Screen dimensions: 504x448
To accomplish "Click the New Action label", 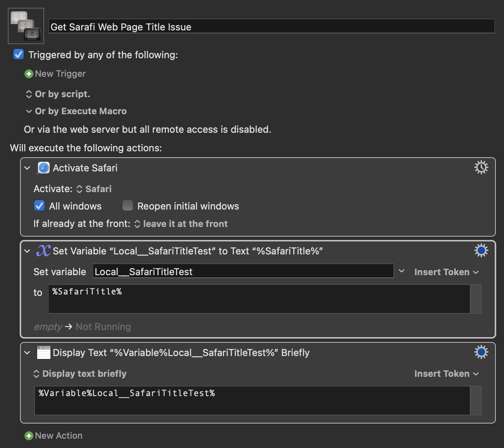I will pyautogui.click(x=59, y=436).
